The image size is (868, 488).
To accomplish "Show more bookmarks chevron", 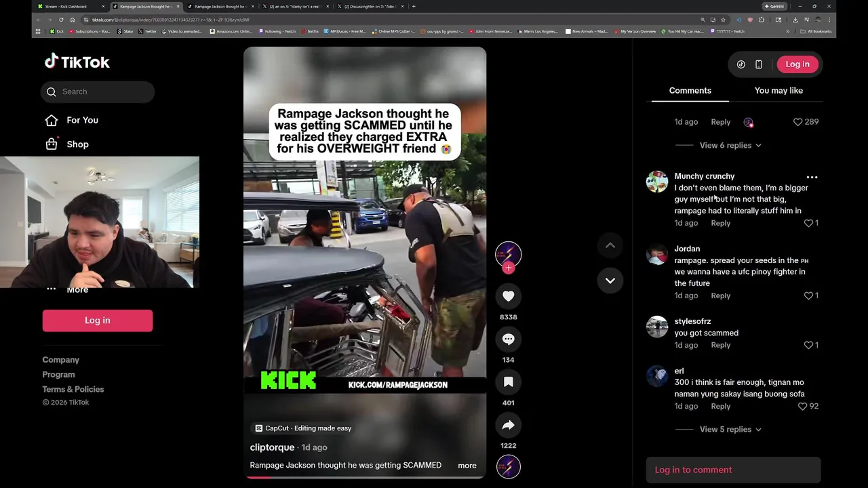I will coord(787,31).
